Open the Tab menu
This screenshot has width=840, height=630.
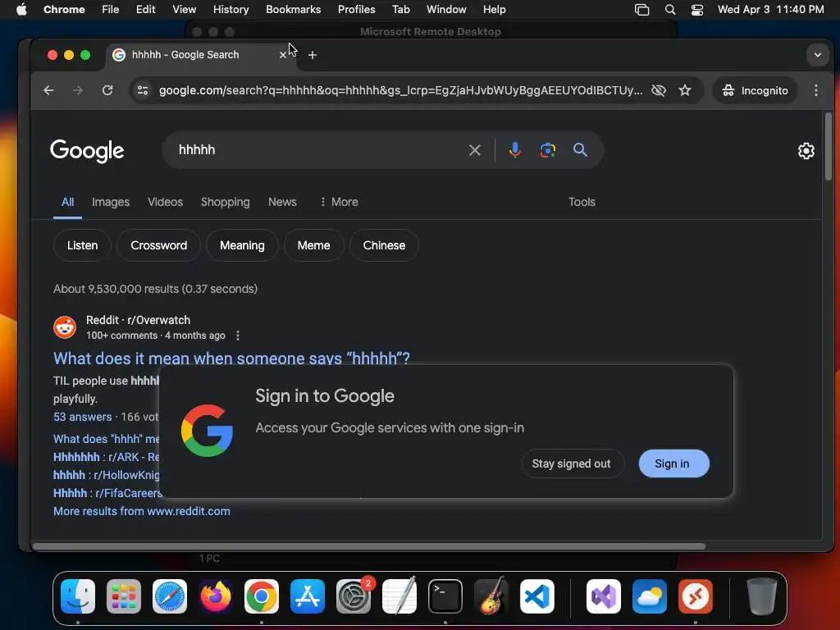pos(400,10)
